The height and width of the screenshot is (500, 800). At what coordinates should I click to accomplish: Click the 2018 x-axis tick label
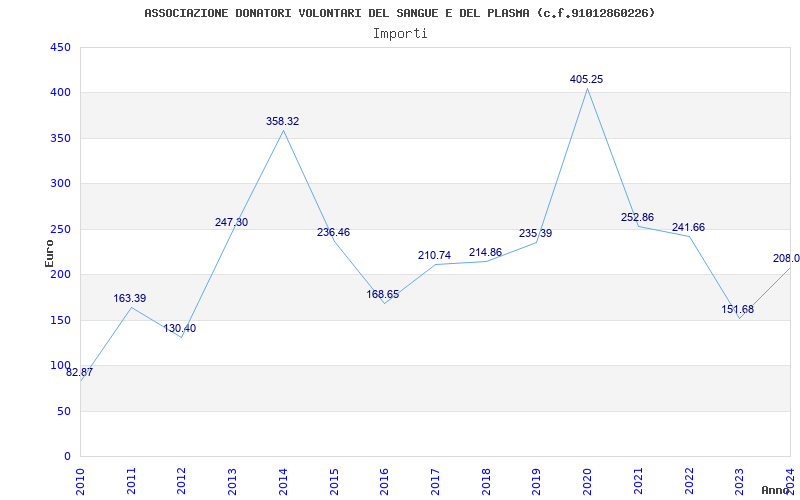click(x=486, y=482)
